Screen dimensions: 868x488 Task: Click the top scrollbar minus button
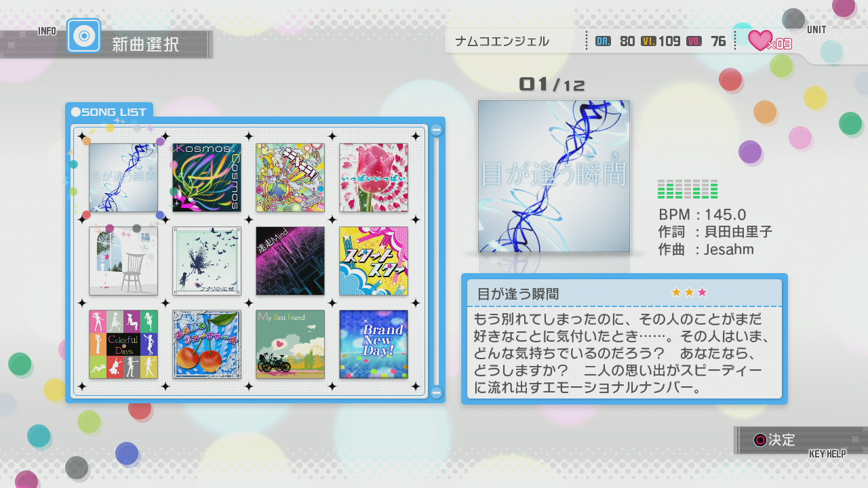(x=437, y=129)
